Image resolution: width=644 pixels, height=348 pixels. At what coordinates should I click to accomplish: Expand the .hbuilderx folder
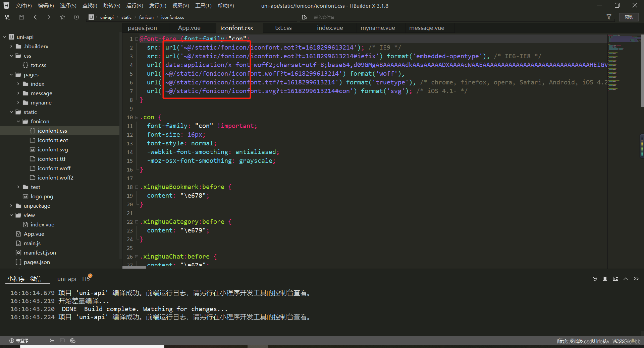(11, 46)
